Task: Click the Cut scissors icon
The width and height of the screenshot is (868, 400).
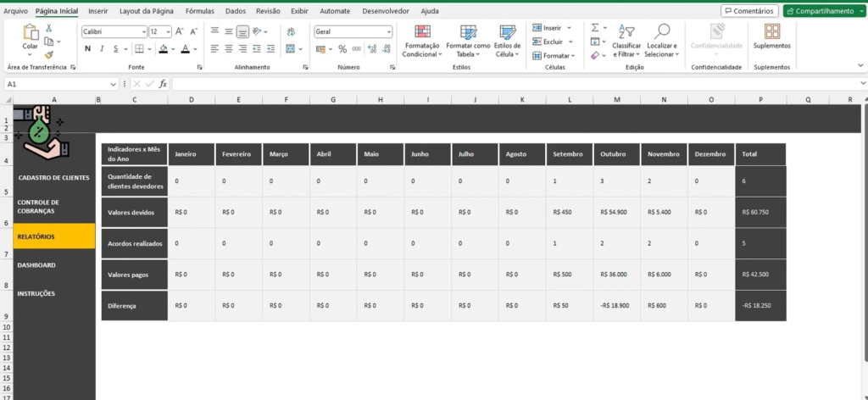Action: coord(48,28)
